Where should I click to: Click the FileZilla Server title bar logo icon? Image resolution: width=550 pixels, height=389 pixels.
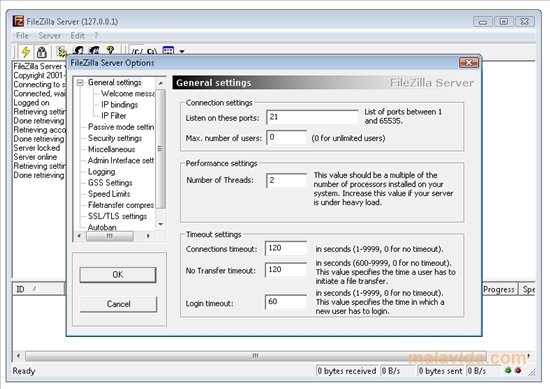click(18, 21)
